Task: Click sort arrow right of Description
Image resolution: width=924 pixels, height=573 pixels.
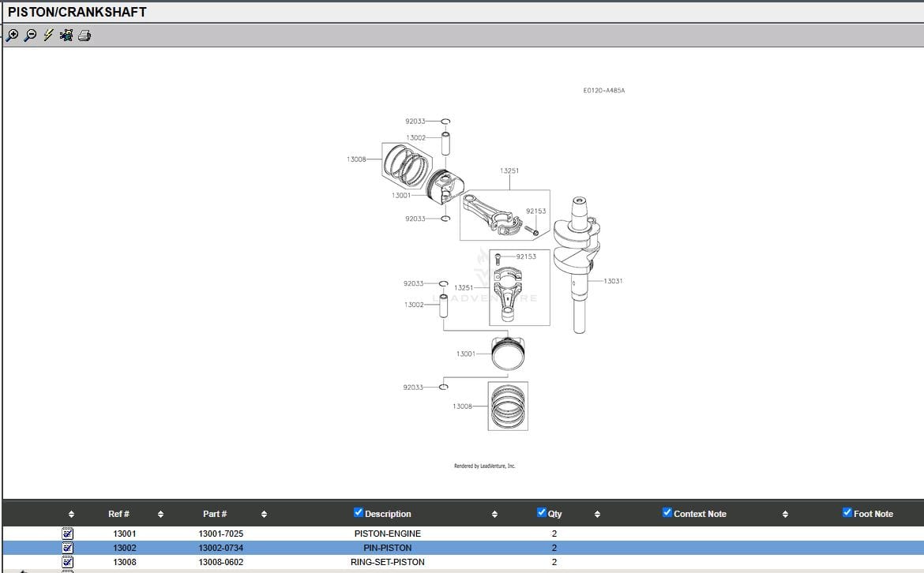Action: (494, 515)
